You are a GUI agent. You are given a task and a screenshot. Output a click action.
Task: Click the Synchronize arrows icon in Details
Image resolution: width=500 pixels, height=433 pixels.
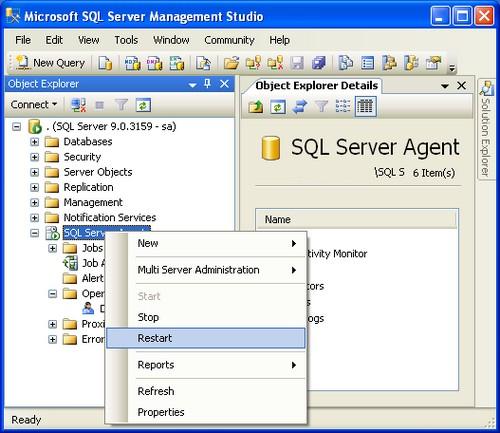coord(300,107)
